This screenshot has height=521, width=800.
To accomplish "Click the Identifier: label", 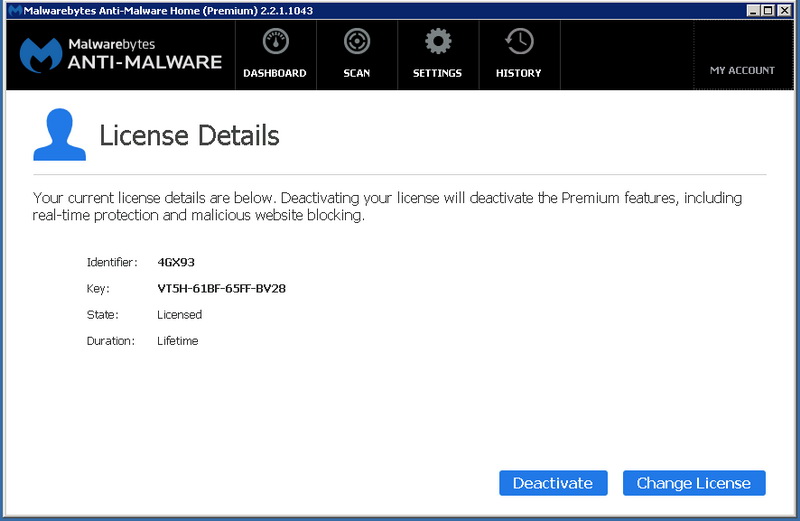I will (x=112, y=262).
